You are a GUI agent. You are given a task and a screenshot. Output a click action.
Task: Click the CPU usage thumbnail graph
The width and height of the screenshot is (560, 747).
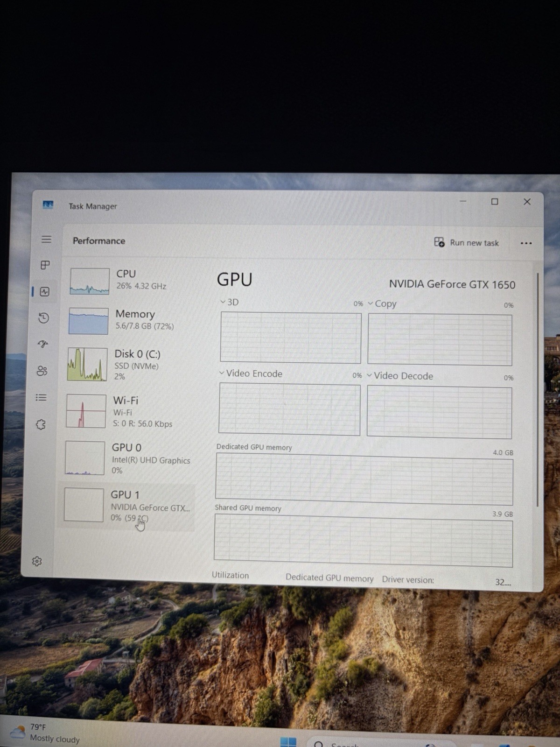point(90,281)
